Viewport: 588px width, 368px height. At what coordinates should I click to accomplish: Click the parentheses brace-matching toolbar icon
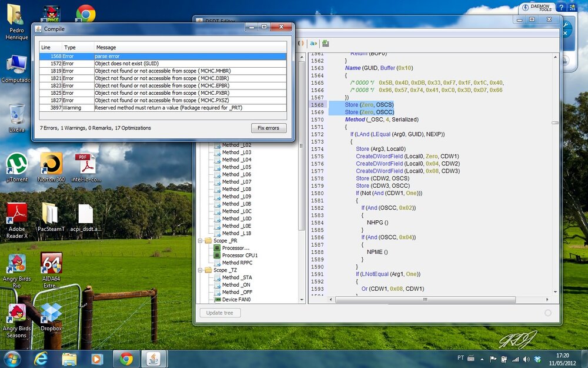click(301, 44)
